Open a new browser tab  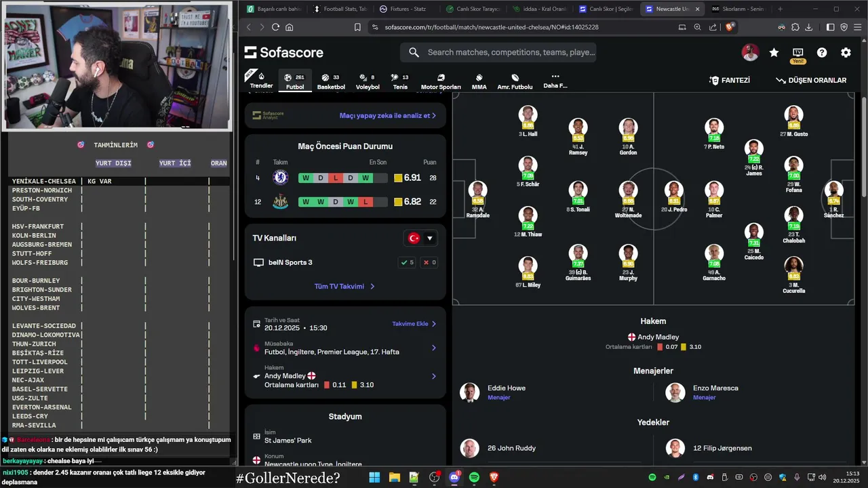click(780, 9)
